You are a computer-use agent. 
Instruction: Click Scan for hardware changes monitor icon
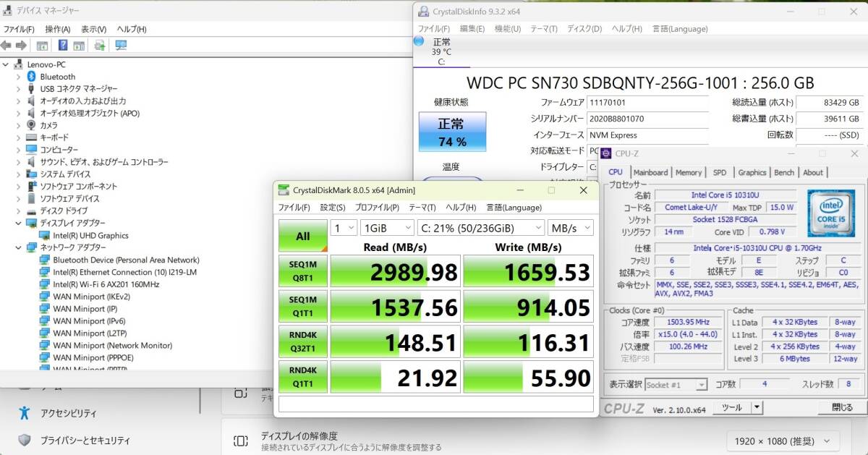point(120,45)
